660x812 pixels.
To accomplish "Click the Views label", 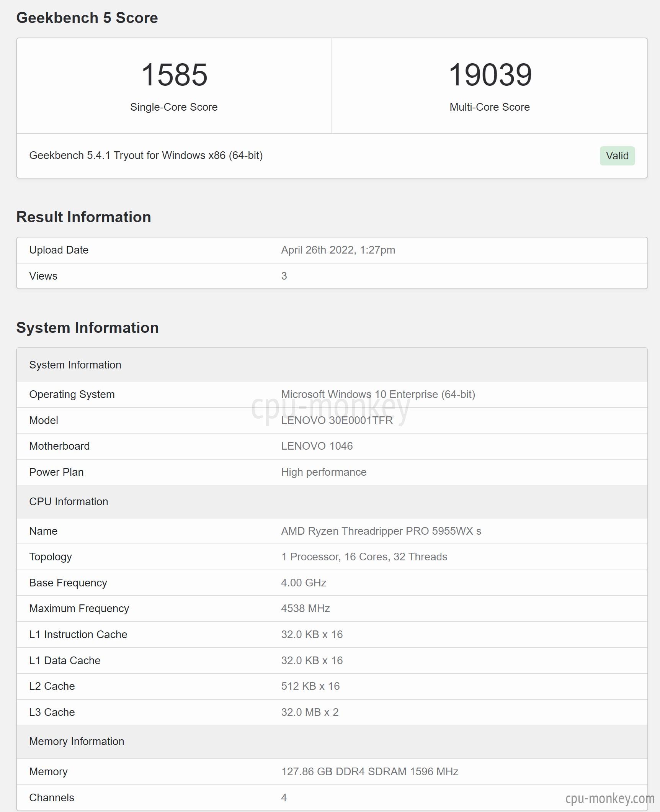I will (43, 276).
